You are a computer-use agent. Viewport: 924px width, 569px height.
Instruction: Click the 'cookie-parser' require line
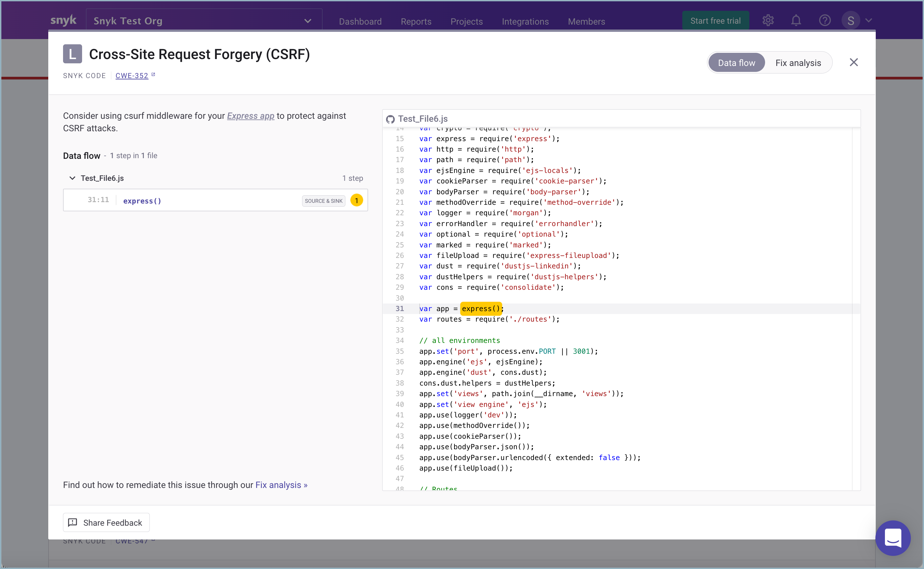[513, 181]
